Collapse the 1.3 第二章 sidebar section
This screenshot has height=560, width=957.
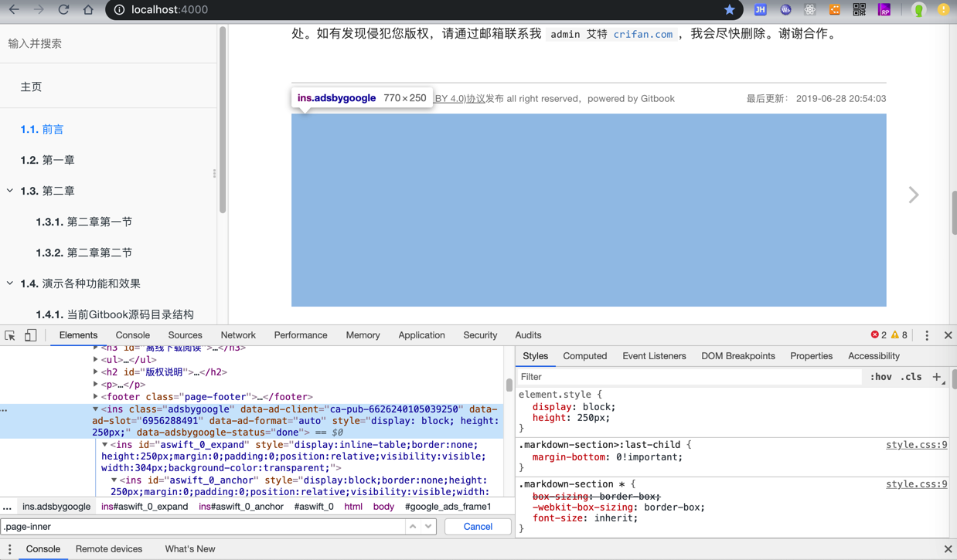tap(10, 191)
